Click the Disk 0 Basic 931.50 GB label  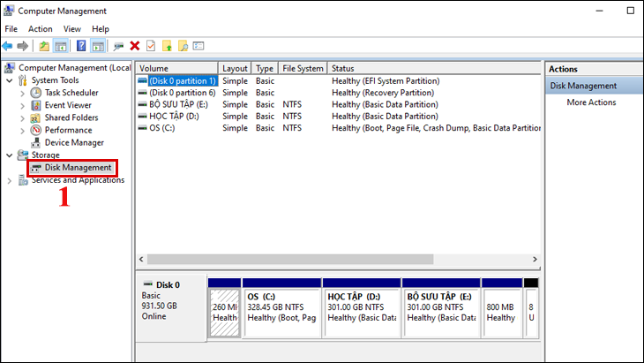[171, 308]
